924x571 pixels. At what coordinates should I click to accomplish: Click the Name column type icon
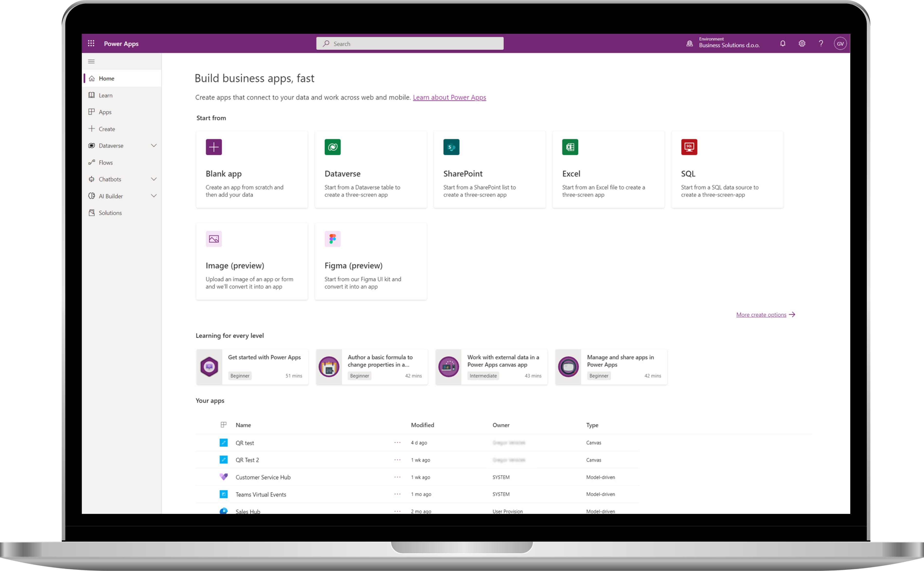(224, 425)
